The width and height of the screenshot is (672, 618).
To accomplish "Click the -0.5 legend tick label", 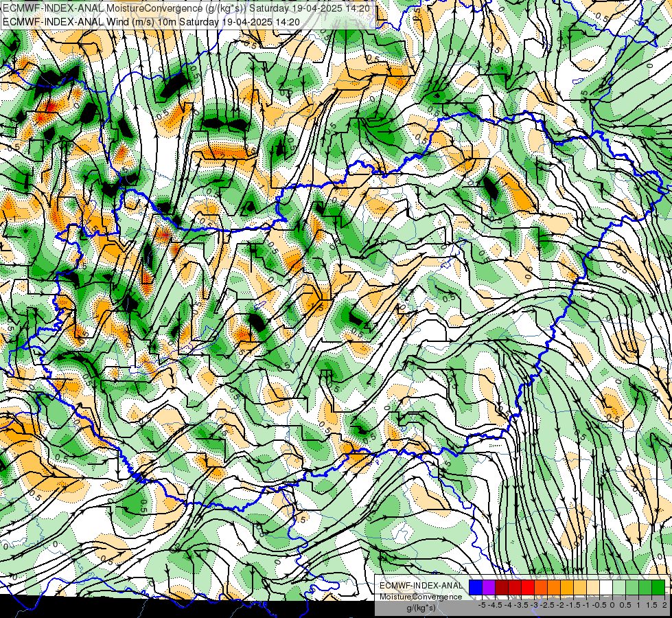I will click(x=599, y=605).
